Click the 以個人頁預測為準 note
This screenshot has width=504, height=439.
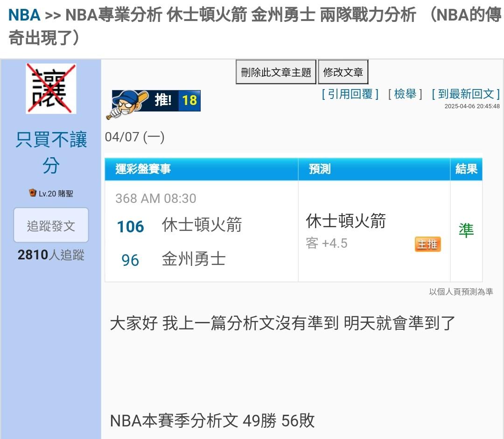click(461, 292)
